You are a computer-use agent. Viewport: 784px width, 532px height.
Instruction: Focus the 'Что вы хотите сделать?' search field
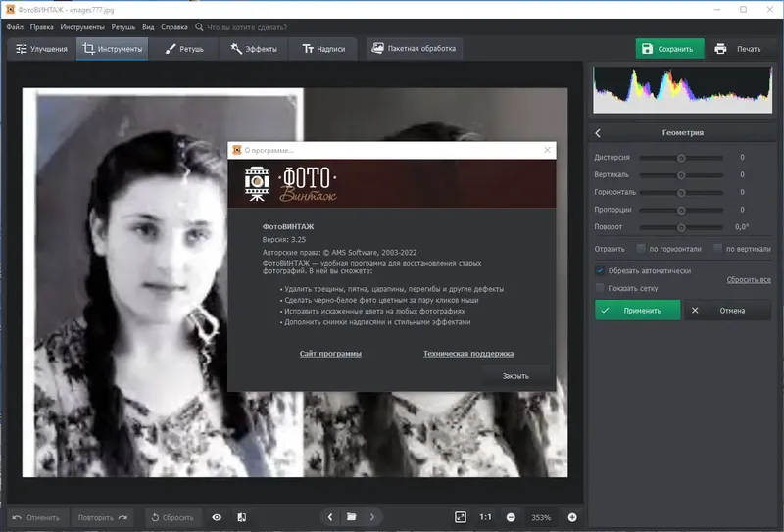(x=247, y=27)
